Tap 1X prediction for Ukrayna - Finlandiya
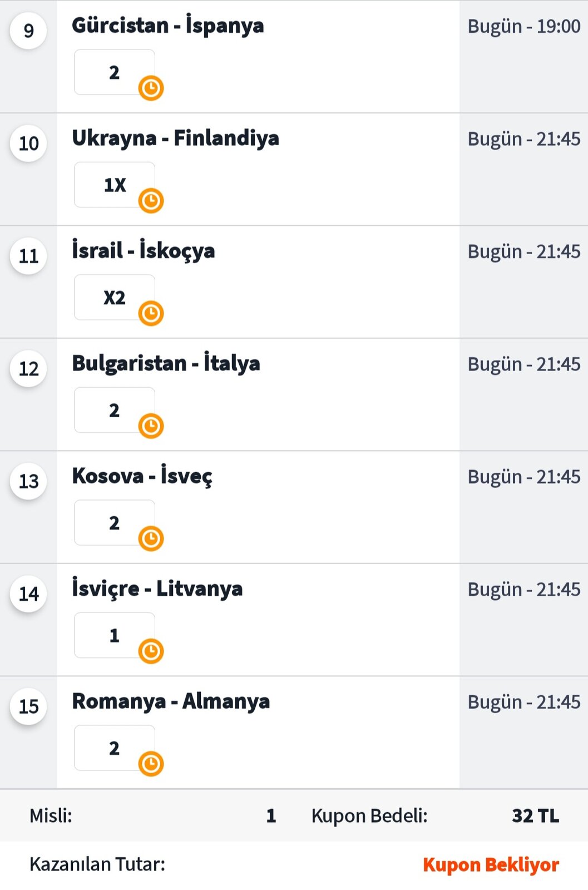The image size is (588, 890). point(115,185)
